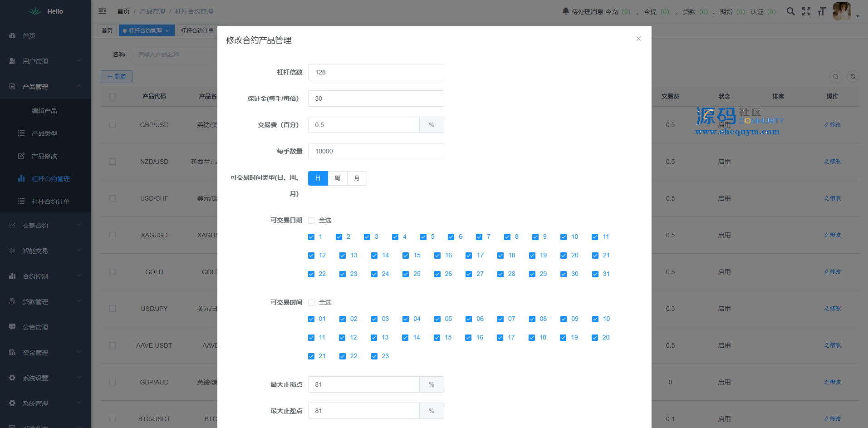Check 全选 for 可交易日期

311,221
